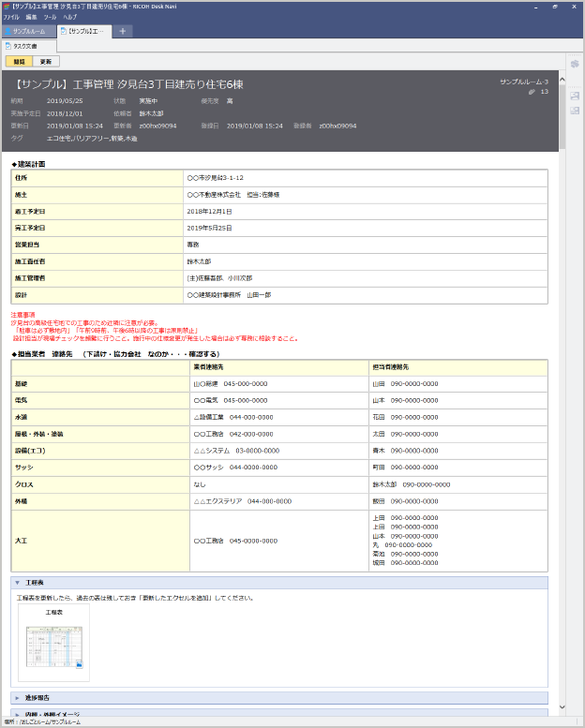The image size is (585, 728).
Task: Click the lower image icon in right sidebar
Action: pos(575,111)
